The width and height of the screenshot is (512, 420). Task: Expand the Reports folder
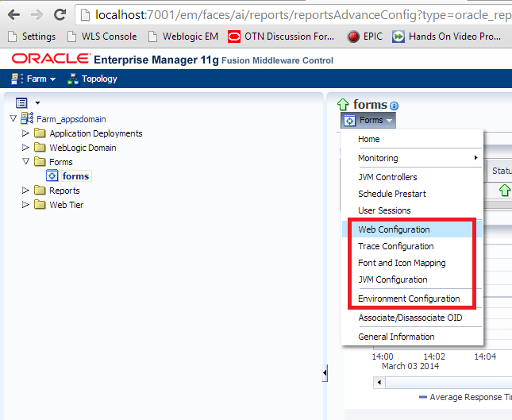25,190
